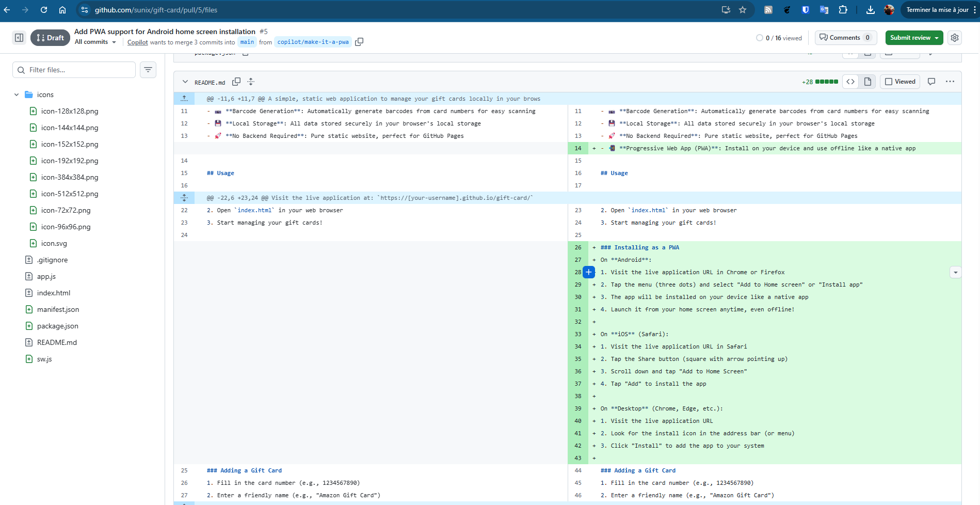Open the file filter options icon
Screen dimensions: 980x505
coord(148,70)
